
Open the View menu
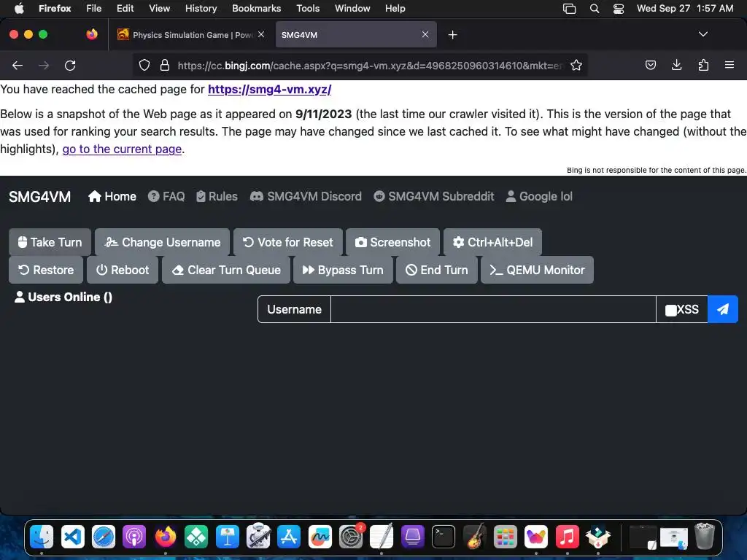pyautogui.click(x=159, y=8)
